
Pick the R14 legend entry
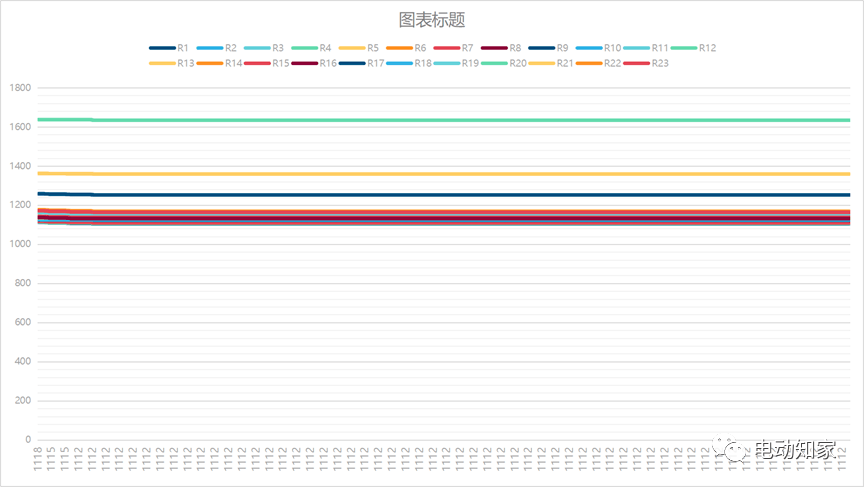[219, 63]
